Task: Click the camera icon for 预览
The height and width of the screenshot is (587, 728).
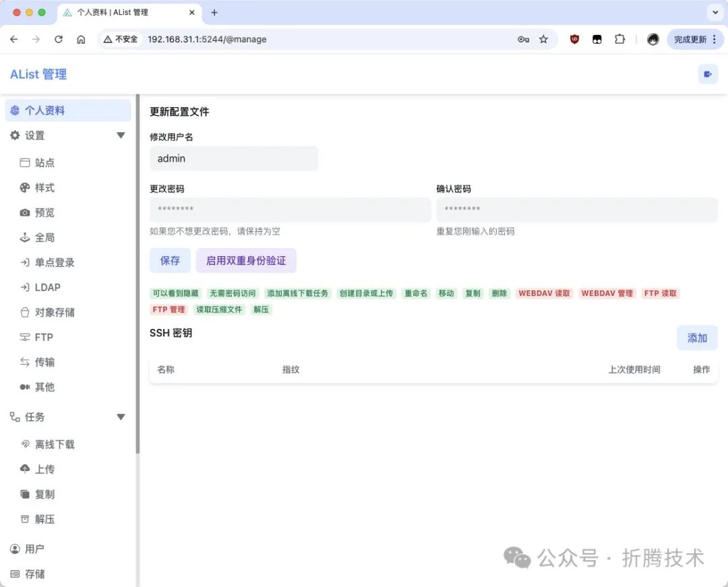Action: (x=25, y=212)
